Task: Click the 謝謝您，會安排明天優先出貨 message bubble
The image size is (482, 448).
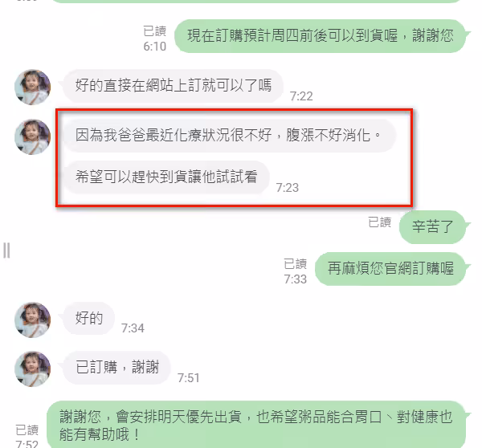Action: coord(258,426)
